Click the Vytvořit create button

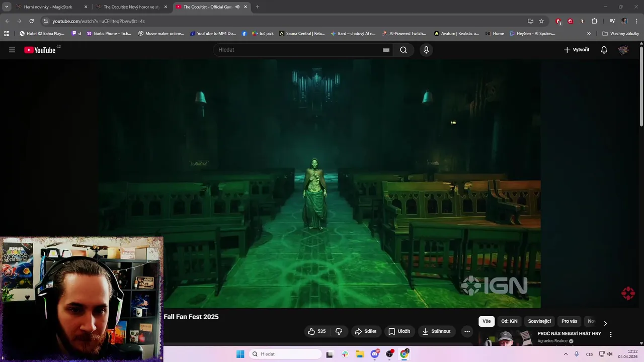(577, 50)
